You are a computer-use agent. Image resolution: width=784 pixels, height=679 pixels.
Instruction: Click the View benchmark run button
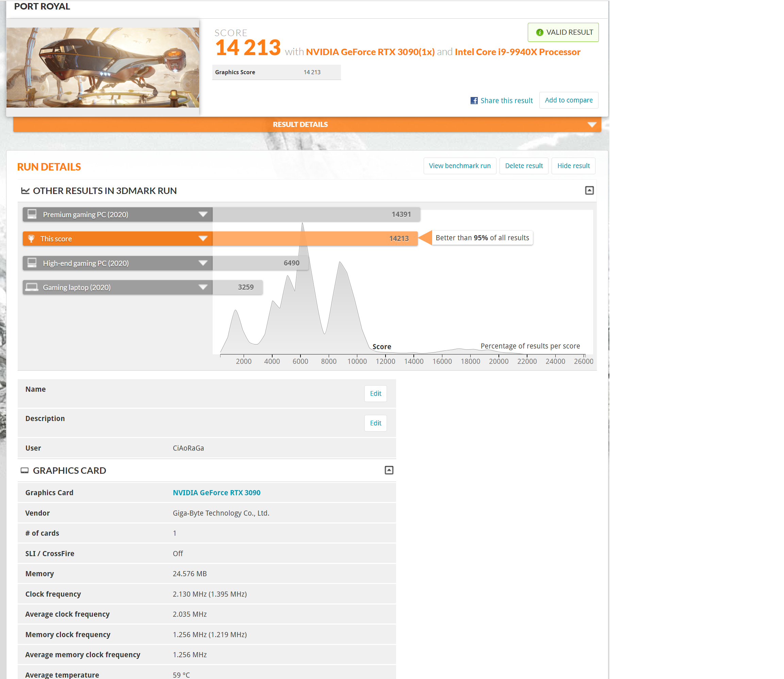tap(459, 166)
